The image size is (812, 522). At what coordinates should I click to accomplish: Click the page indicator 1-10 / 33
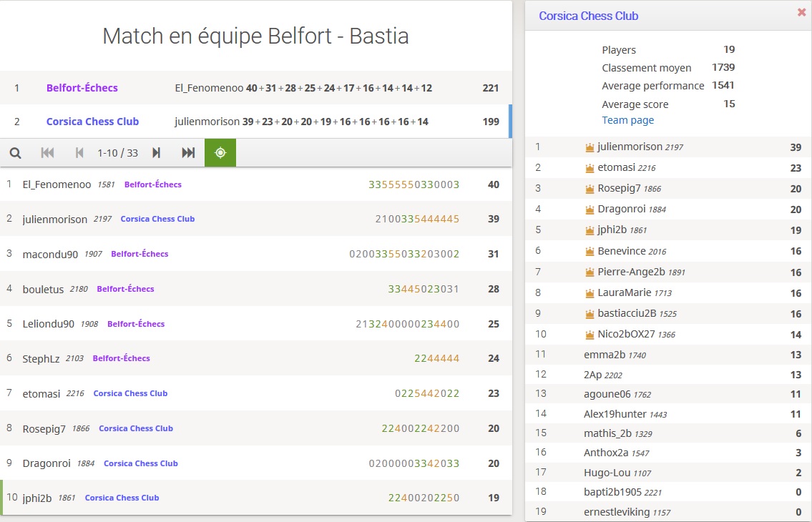[117, 153]
